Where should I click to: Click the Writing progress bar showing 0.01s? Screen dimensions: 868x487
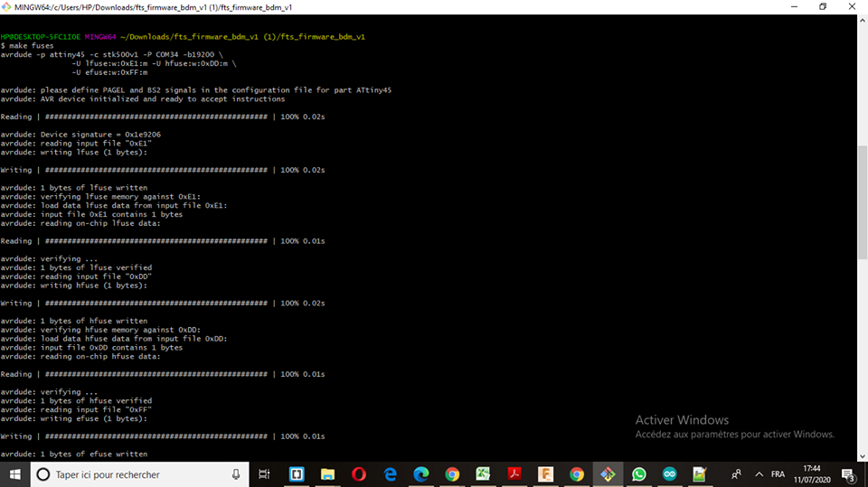(x=163, y=436)
